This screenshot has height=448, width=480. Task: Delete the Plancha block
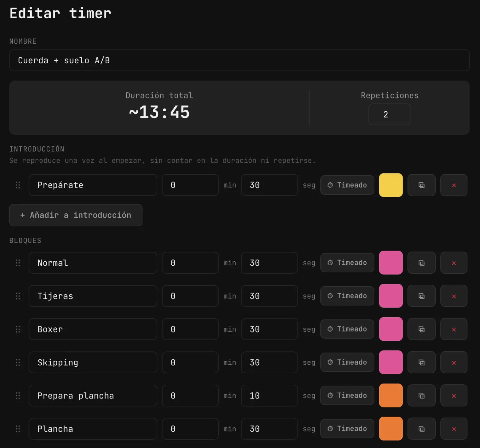(x=454, y=429)
